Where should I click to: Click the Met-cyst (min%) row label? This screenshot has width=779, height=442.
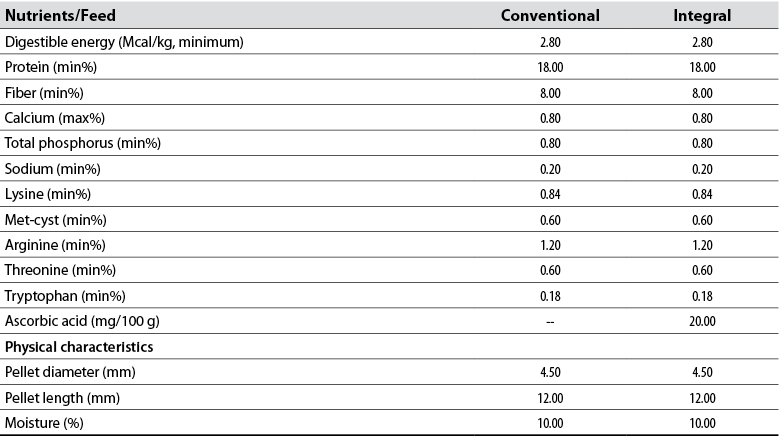pyautogui.click(x=55, y=220)
